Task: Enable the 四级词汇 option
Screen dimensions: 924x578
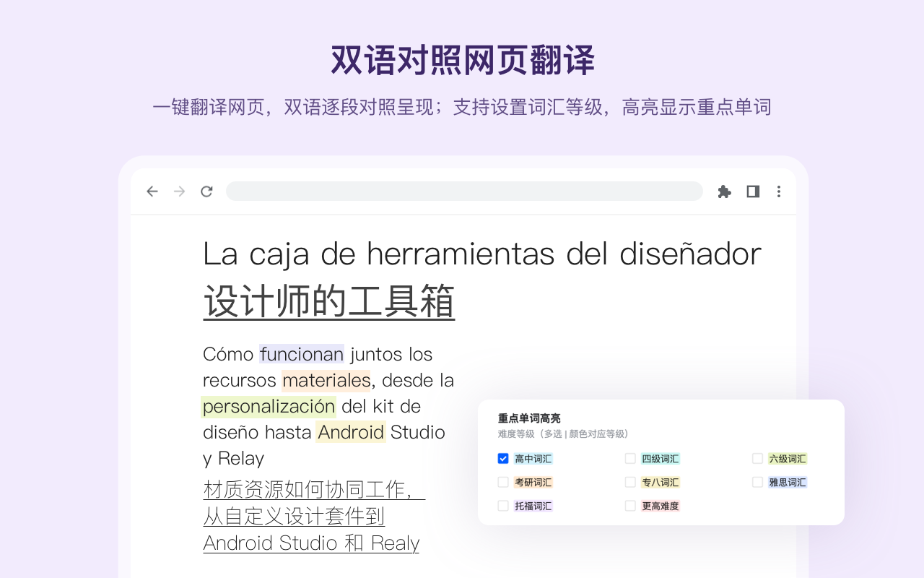Action: tap(630, 458)
